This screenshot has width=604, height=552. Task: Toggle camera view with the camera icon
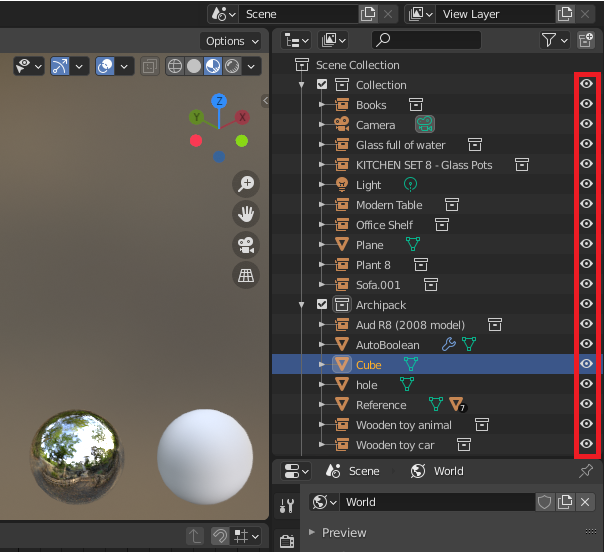pos(246,245)
